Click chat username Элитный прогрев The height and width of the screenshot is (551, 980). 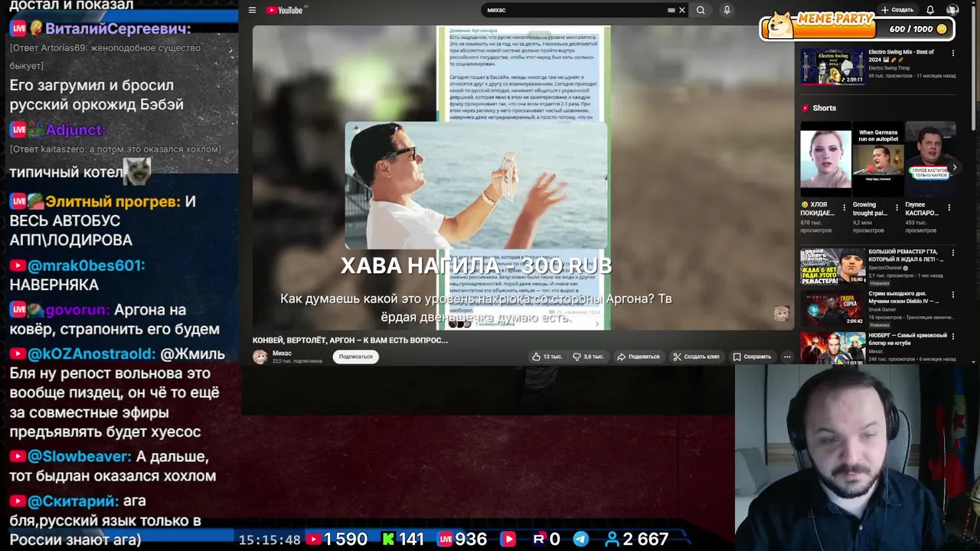[113, 201]
